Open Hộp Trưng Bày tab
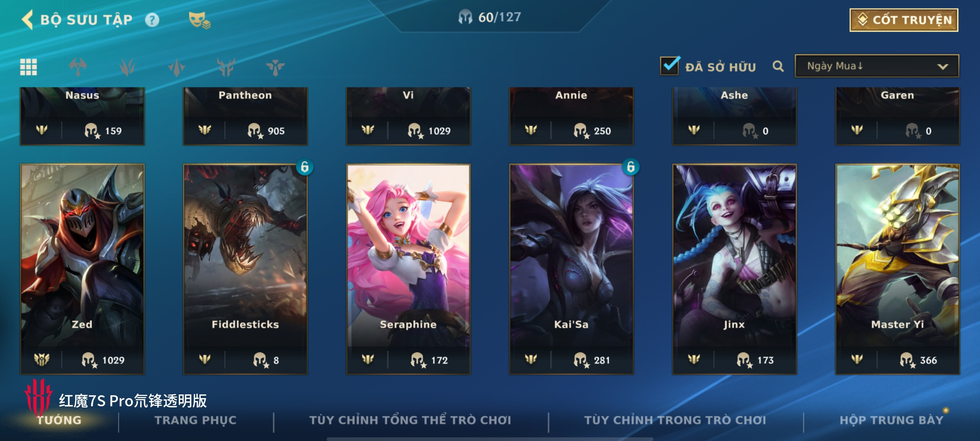This screenshot has width=980, height=441. point(891,420)
